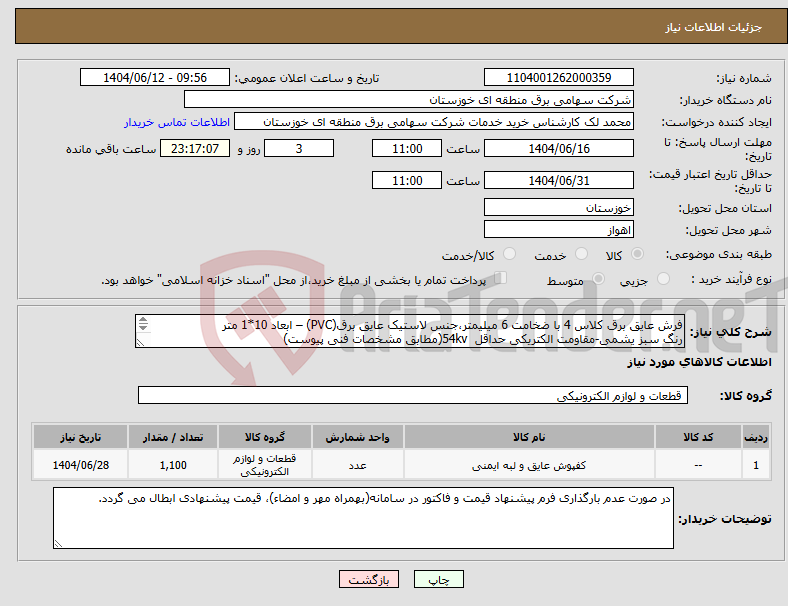Click the چاپ (Print) button
The height and width of the screenshot is (606, 788).
[439, 579]
